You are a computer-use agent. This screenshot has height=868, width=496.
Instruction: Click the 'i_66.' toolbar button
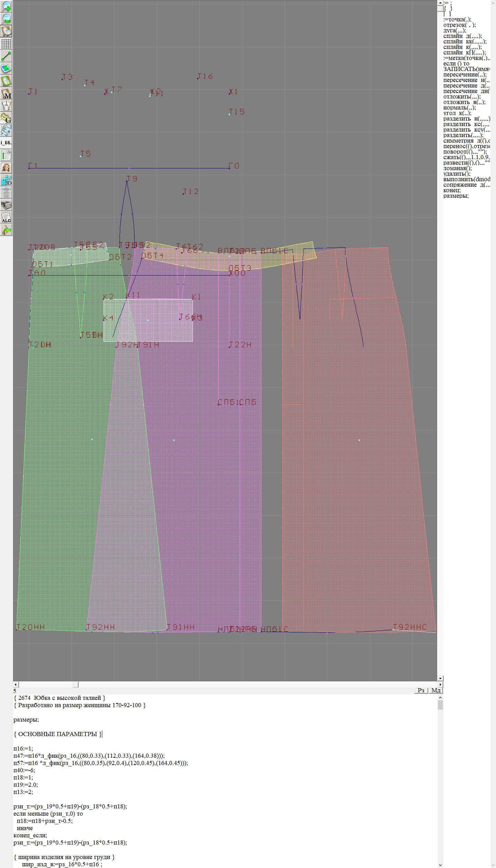(x=6, y=143)
